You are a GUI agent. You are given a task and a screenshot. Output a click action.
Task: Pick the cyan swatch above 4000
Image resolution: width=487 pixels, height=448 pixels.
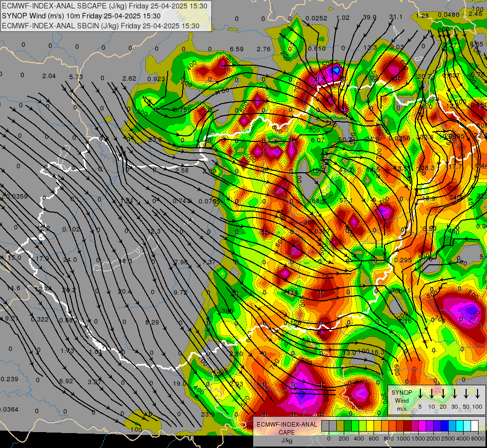459,426
